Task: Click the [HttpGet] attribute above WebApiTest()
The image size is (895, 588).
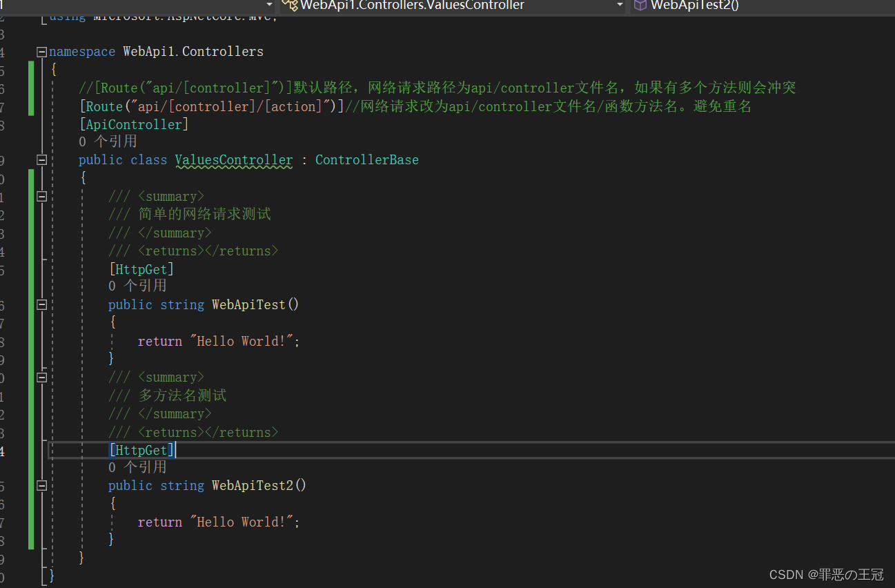Action: pyautogui.click(x=141, y=268)
